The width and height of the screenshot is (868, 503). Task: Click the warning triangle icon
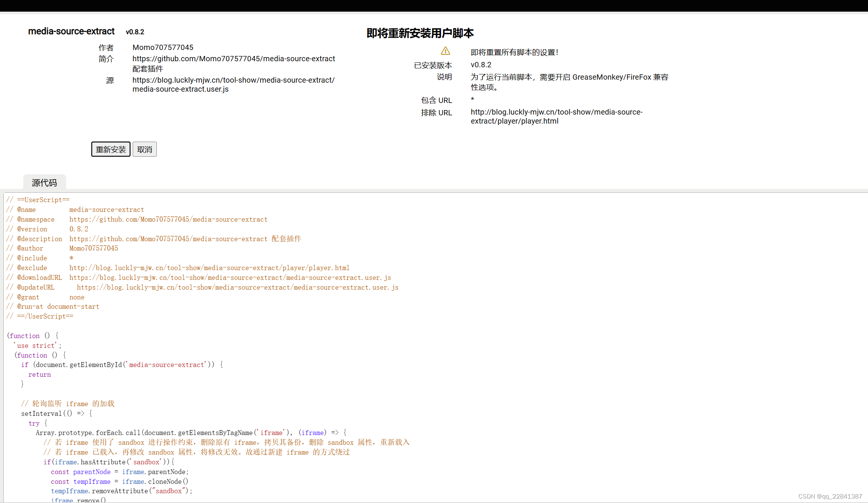coord(445,51)
